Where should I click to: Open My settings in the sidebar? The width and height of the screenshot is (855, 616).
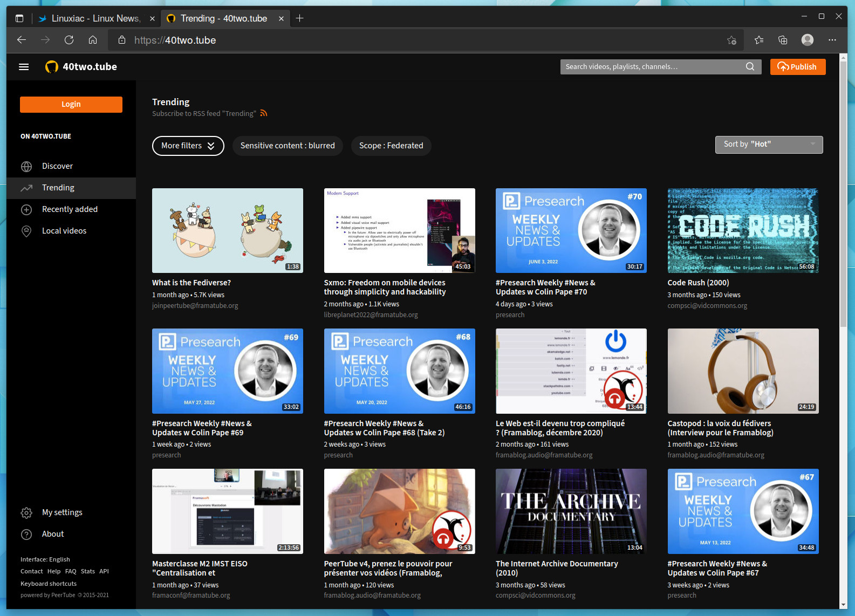pyautogui.click(x=71, y=513)
